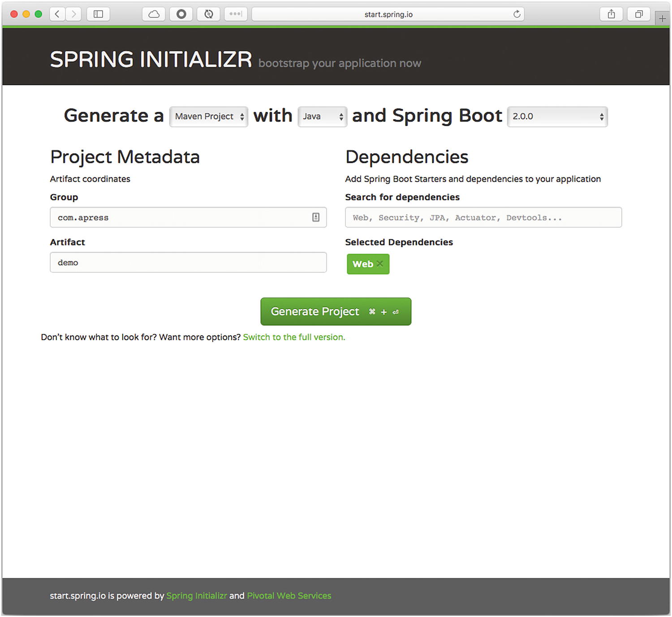Follow the Switch to the full version link

pos(294,337)
